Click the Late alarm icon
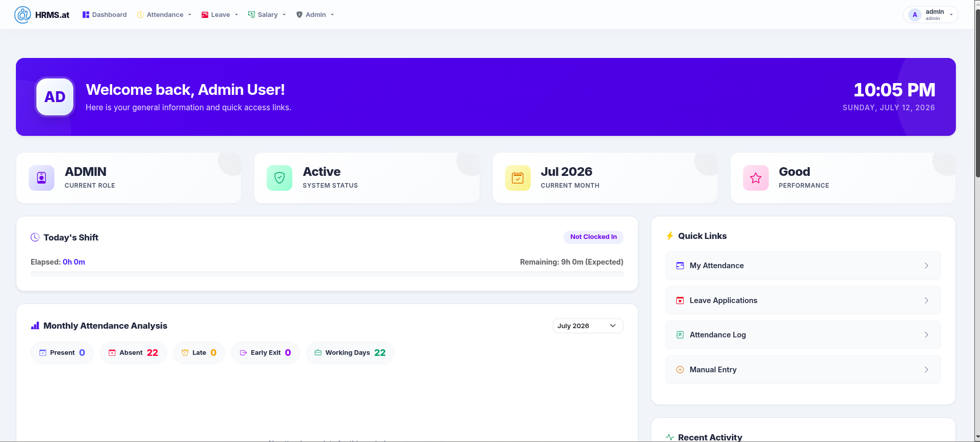 coord(185,353)
